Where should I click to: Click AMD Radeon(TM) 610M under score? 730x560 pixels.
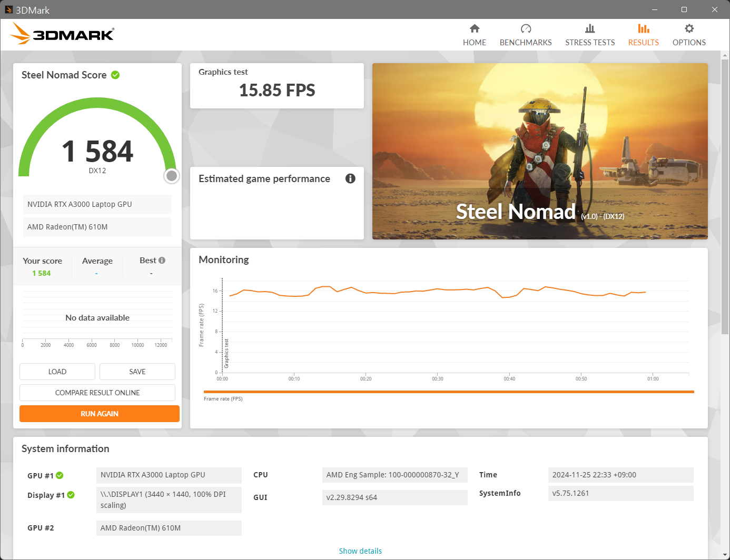click(x=97, y=227)
